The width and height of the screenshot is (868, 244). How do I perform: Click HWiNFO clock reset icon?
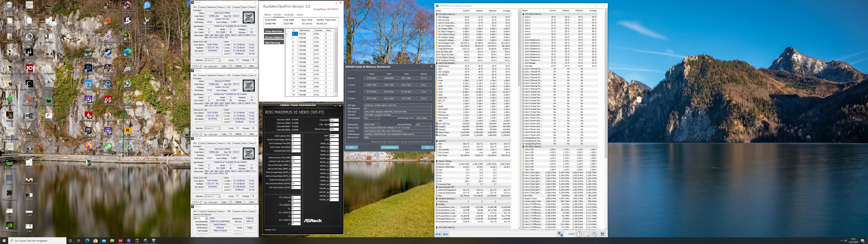click(x=579, y=234)
